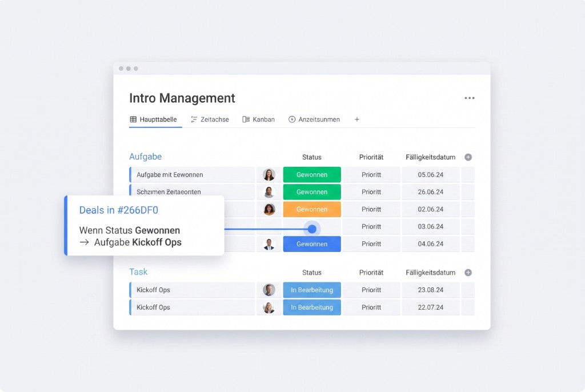Change orange Gewonnen status label
This screenshot has height=392, width=585.
pos(312,209)
